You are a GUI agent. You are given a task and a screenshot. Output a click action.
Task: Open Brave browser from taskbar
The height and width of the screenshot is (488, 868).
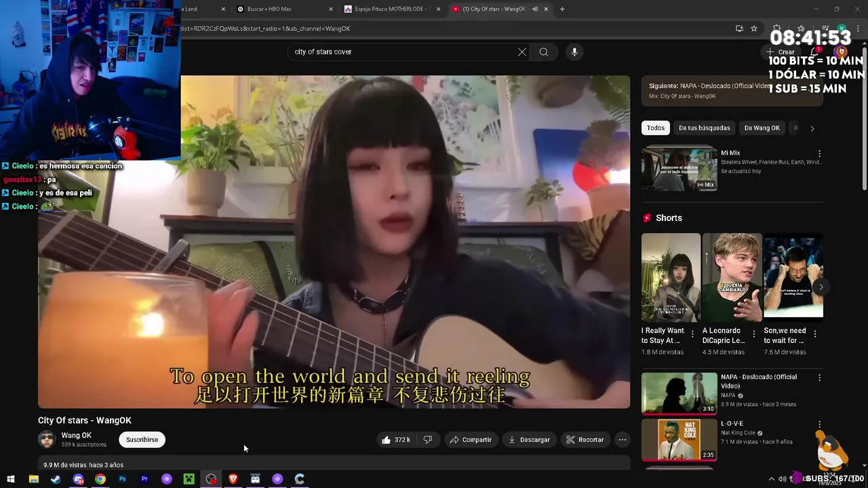click(233, 479)
